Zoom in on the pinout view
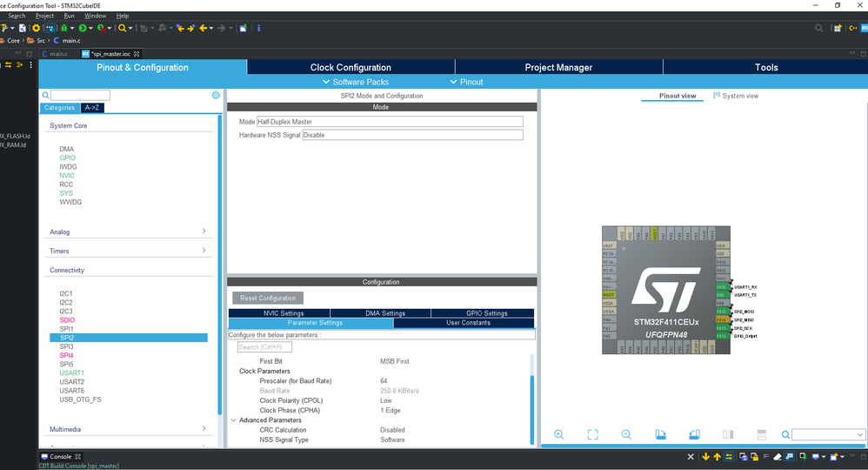 tap(559, 434)
